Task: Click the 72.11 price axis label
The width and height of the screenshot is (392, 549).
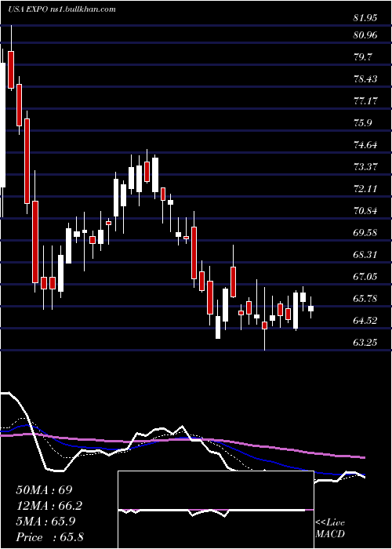Action: [x=365, y=189]
